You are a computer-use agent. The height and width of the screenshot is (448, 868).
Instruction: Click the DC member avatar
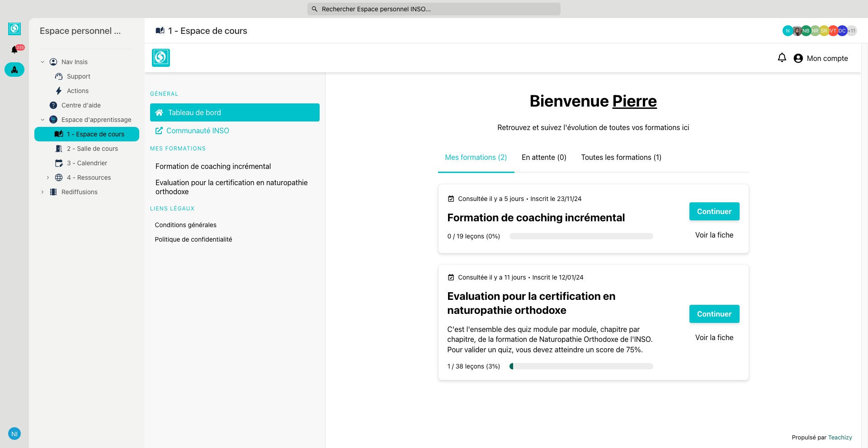[842, 31]
